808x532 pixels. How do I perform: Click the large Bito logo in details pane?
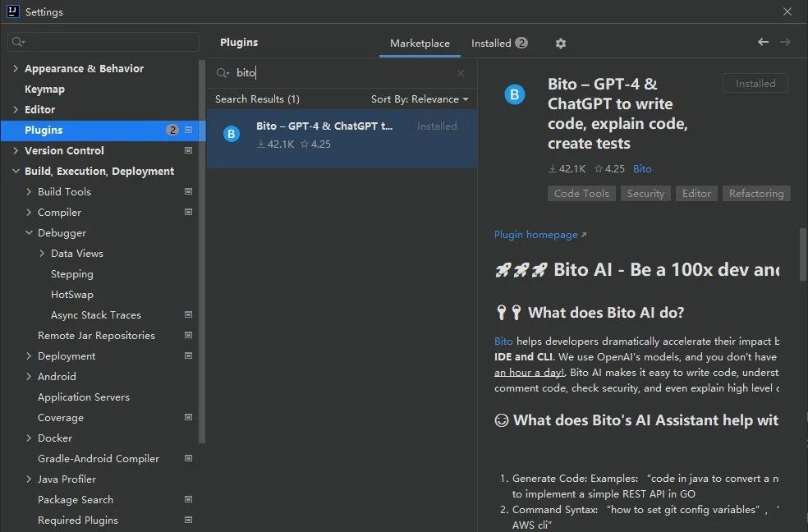coord(514,94)
